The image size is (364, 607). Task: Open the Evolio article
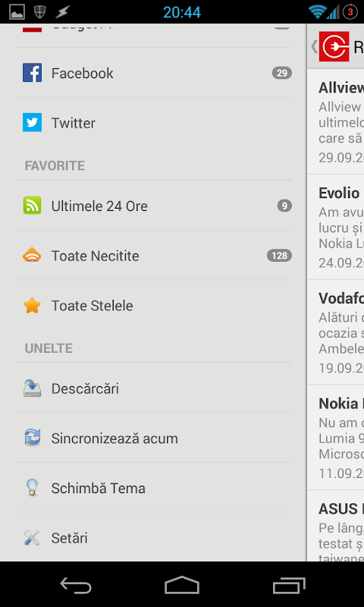(336, 227)
